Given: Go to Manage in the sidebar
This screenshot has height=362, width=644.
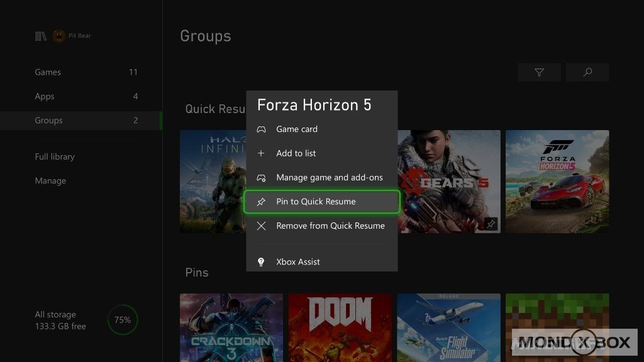Looking at the screenshot, I should coord(50,180).
